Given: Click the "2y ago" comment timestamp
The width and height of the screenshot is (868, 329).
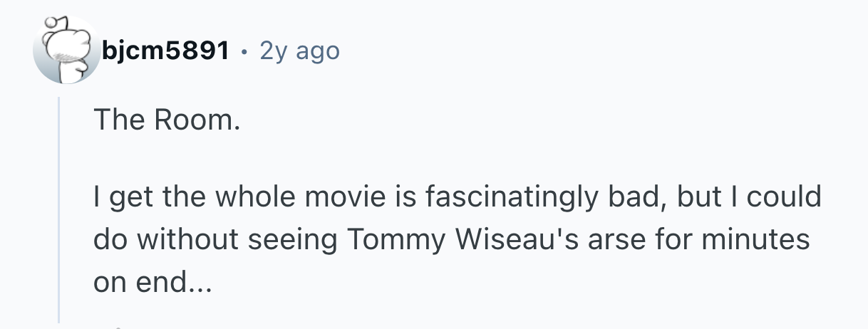Looking at the screenshot, I should tap(299, 51).
